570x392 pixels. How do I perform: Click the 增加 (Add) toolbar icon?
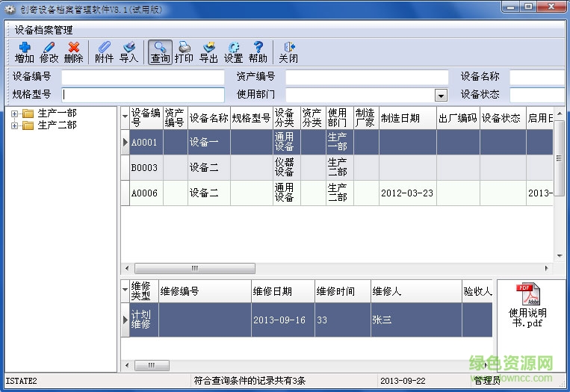click(24, 52)
